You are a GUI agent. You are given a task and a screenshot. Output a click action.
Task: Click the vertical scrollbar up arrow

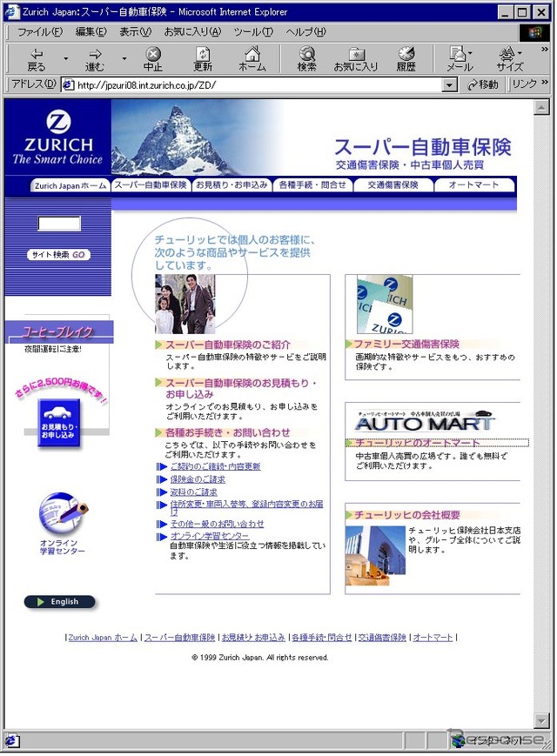(541, 107)
